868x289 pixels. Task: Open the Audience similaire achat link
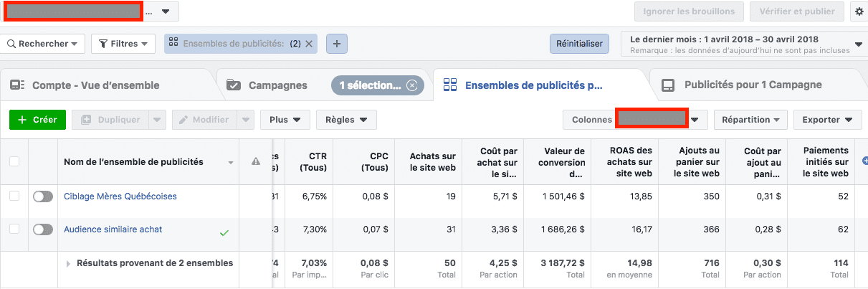coord(113,229)
